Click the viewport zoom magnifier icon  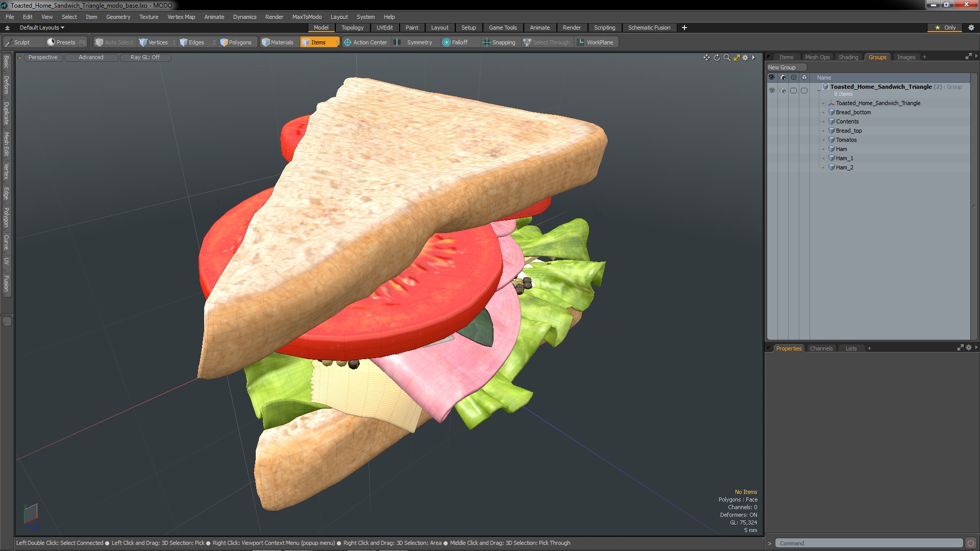[727, 58]
